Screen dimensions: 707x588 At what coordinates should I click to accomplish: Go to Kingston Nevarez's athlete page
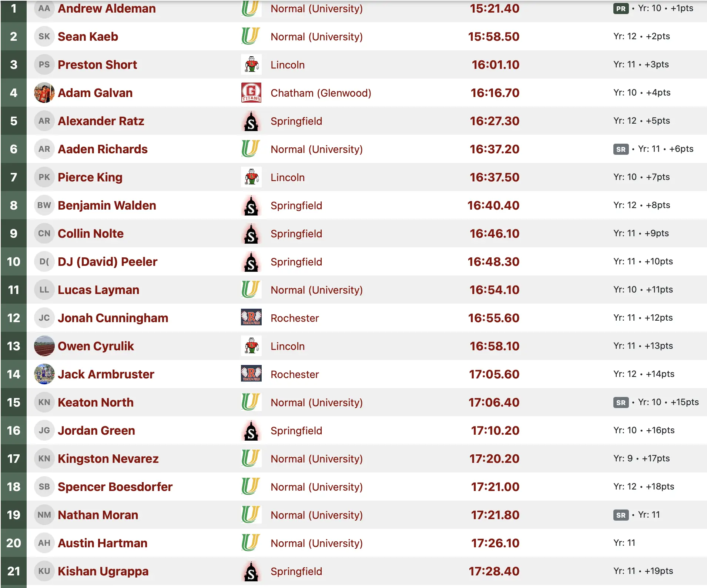tap(108, 459)
